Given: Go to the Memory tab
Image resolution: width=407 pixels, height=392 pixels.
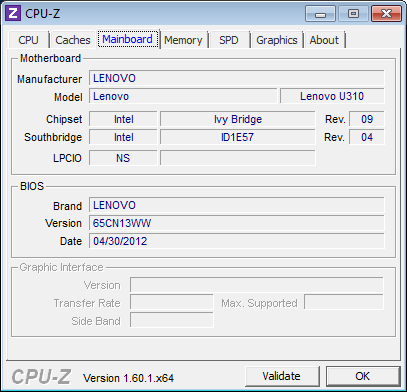Looking at the screenshot, I should (x=183, y=40).
